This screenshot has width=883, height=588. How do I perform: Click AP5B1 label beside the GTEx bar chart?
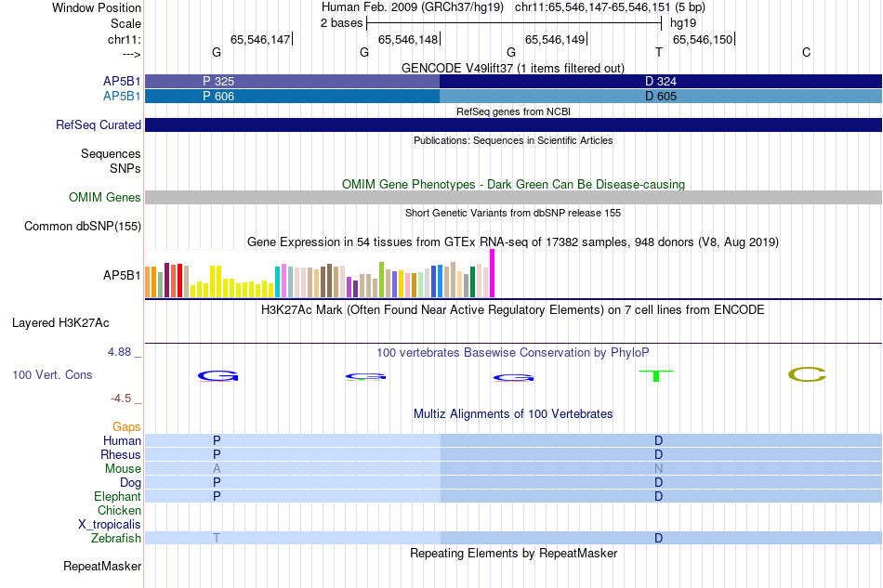coord(121,275)
